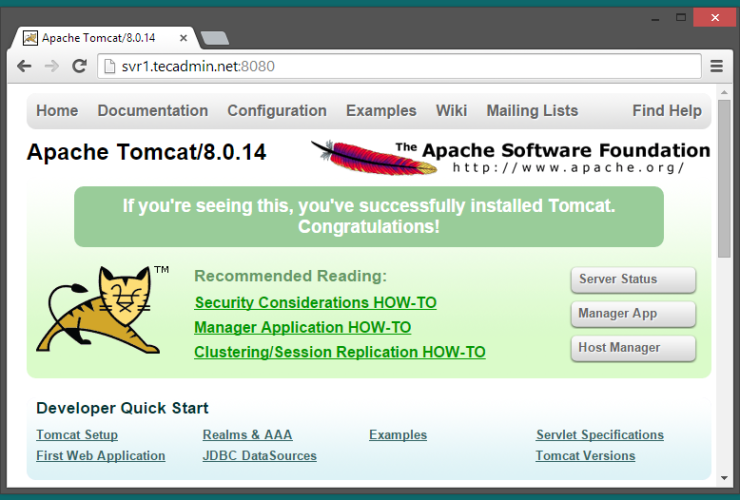The width and height of the screenshot is (740, 500).
Task: Follow the Clustering/Session Replication HOW-TO link
Action: [x=339, y=353]
